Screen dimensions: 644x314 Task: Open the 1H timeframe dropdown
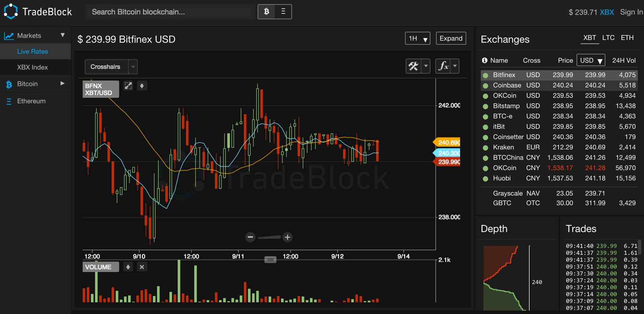coord(417,39)
